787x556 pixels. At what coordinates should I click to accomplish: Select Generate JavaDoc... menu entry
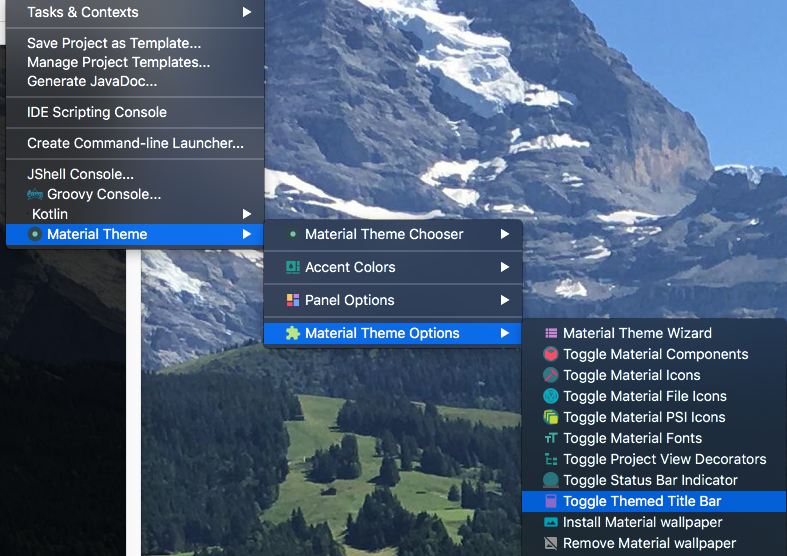pos(135,81)
